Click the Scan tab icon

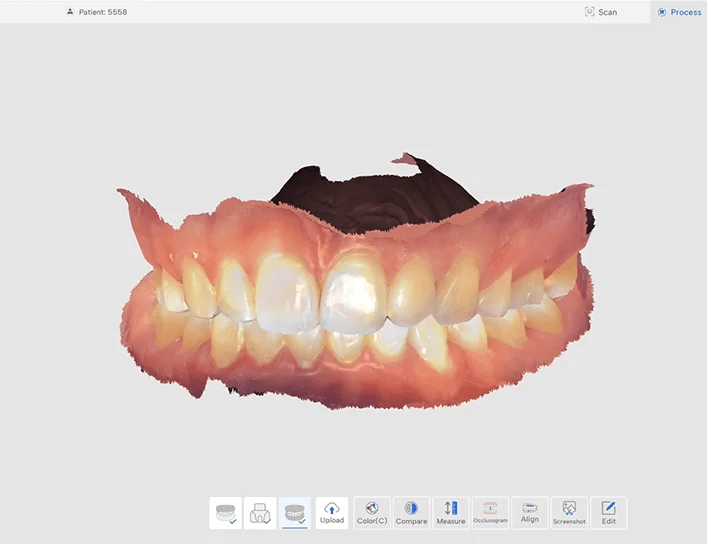[x=589, y=12]
